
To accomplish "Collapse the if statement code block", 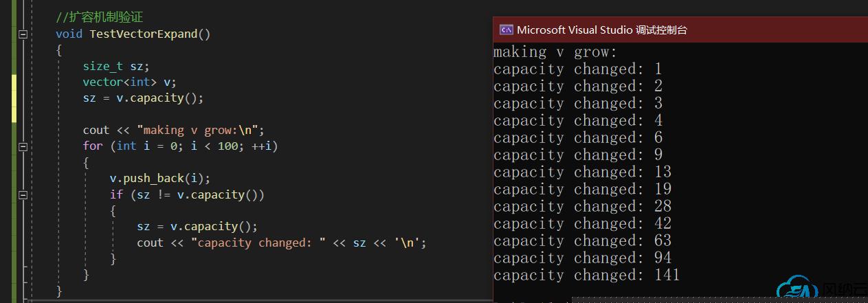I will coord(23,195).
